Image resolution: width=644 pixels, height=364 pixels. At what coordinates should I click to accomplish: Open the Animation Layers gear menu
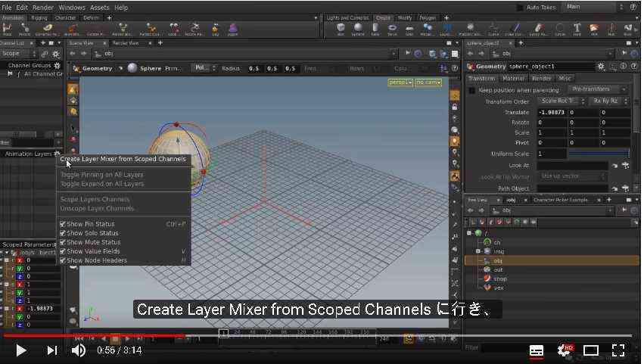(x=57, y=154)
